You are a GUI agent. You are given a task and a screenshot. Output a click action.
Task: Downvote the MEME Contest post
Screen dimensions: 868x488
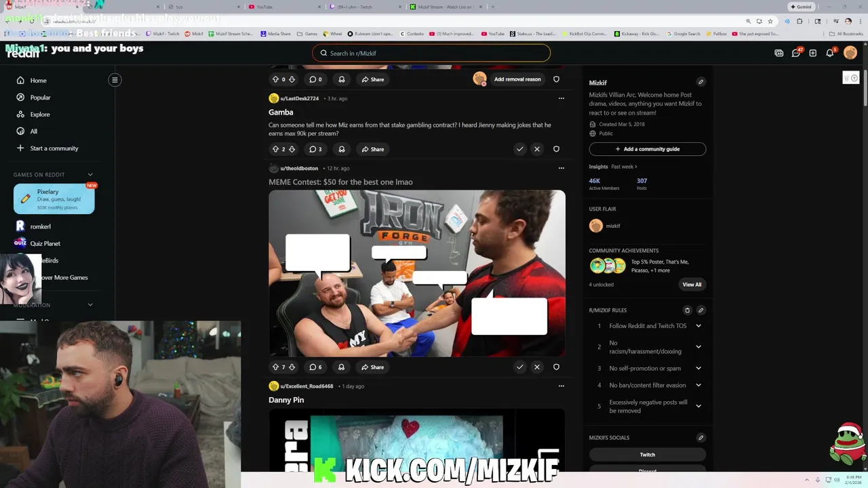[x=292, y=367]
